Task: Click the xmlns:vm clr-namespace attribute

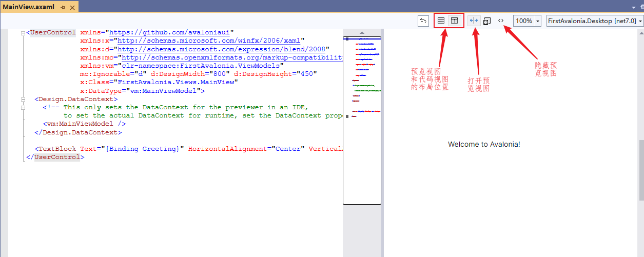Action: 182,65
